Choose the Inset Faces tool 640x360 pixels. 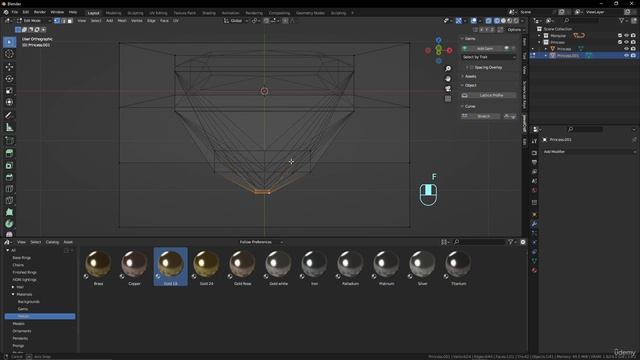click(9, 165)
